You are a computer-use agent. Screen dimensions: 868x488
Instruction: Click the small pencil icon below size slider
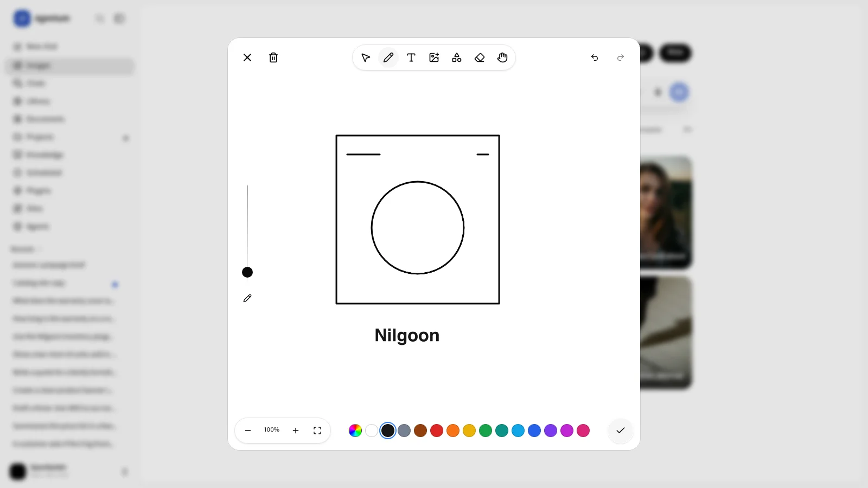[x=247, y=298]
